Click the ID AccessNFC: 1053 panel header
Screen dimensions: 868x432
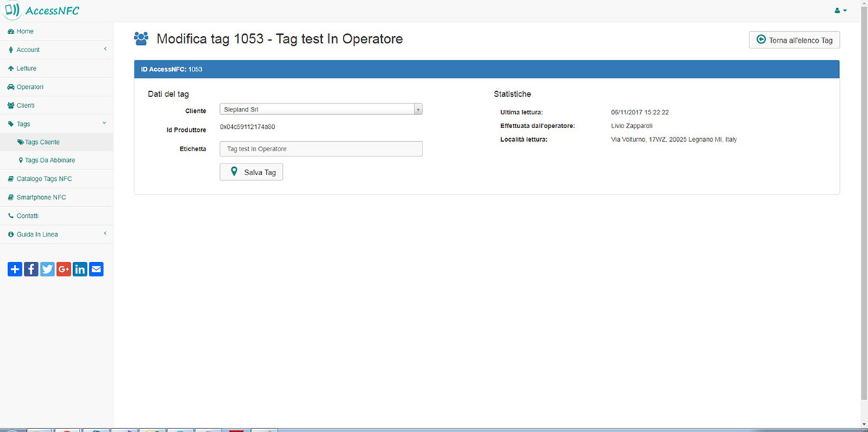[487, 69]
